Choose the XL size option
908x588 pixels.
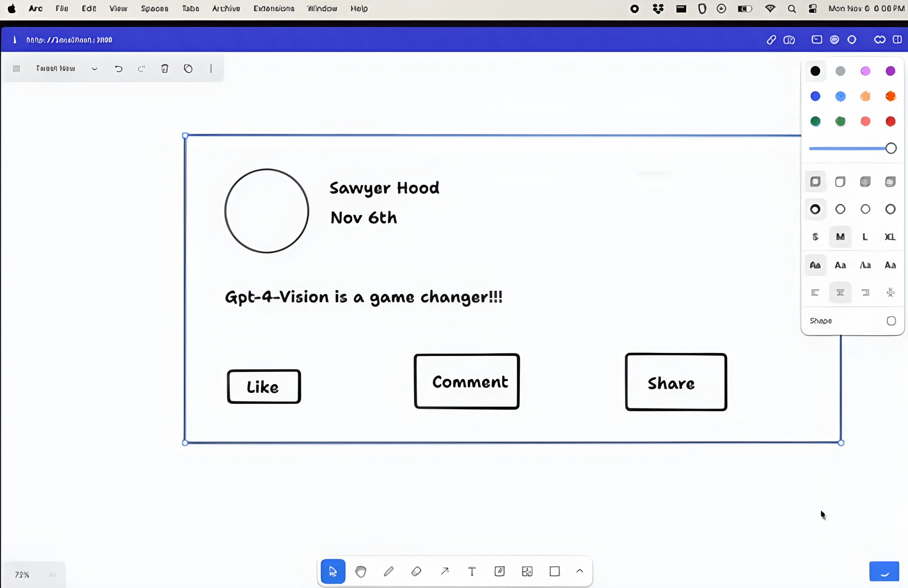(890, 237)
